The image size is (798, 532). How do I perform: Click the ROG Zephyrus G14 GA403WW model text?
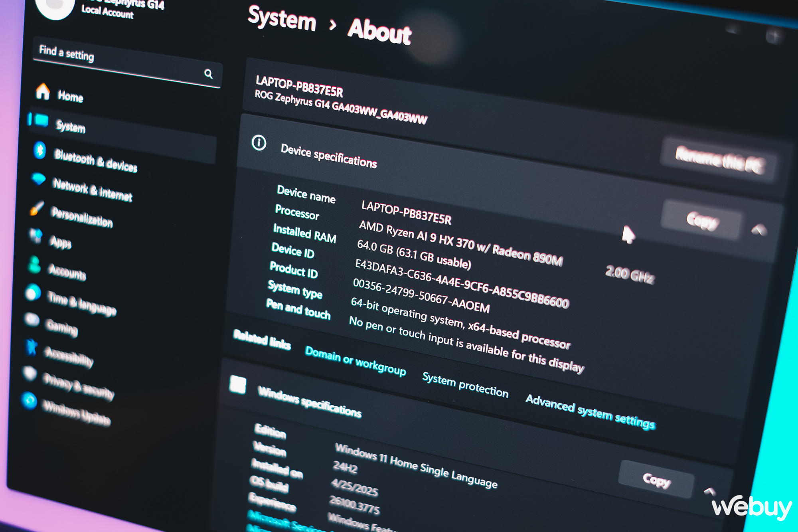tap(341, 107)
